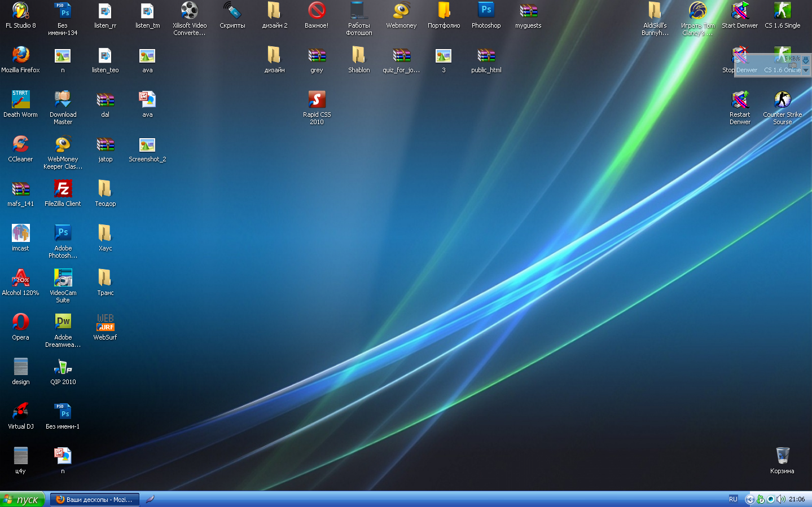Screen dimensions: 812x507
Task: Open the Alcohol 120% shortcut
Action: click(20, 278)
